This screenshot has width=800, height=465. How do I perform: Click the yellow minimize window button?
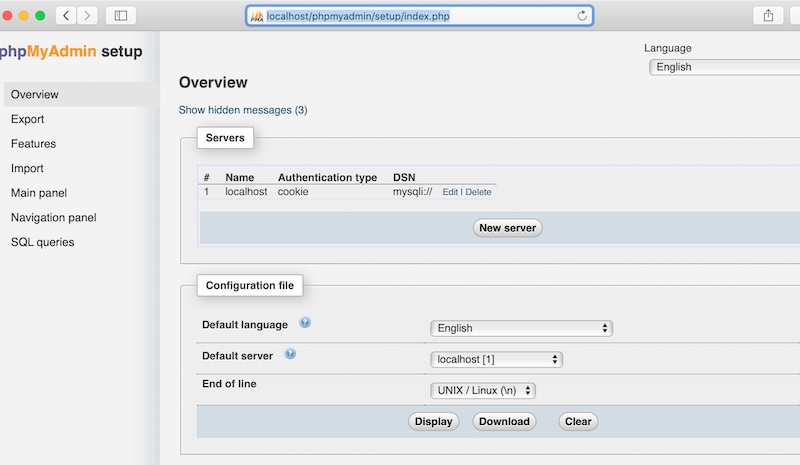pyautogui.click(x=23, y=16)
